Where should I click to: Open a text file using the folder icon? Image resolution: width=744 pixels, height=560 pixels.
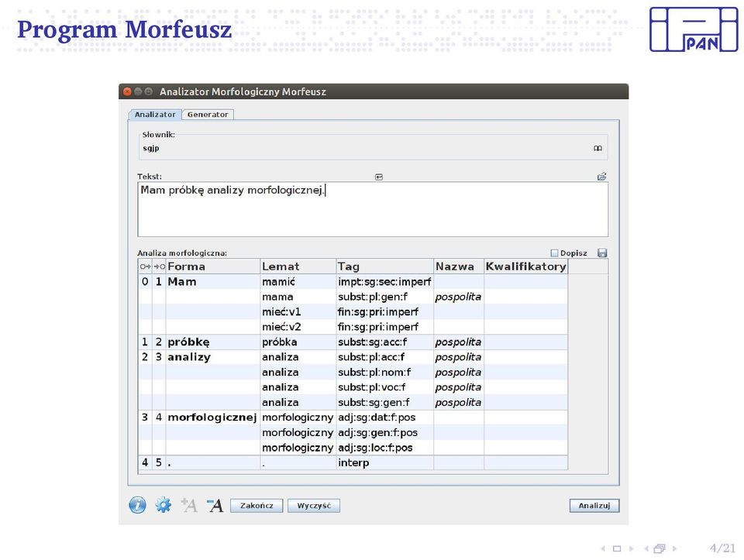point(601,177)
